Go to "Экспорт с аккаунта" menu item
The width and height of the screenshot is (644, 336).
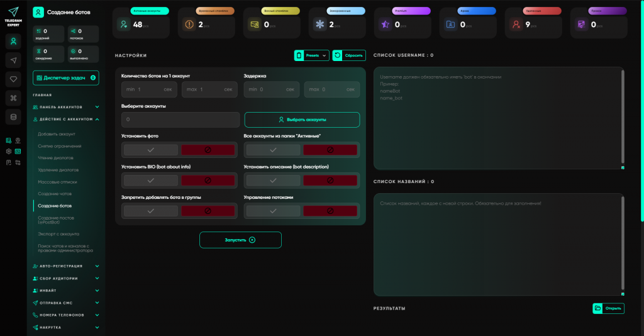(x=59, y=233)
